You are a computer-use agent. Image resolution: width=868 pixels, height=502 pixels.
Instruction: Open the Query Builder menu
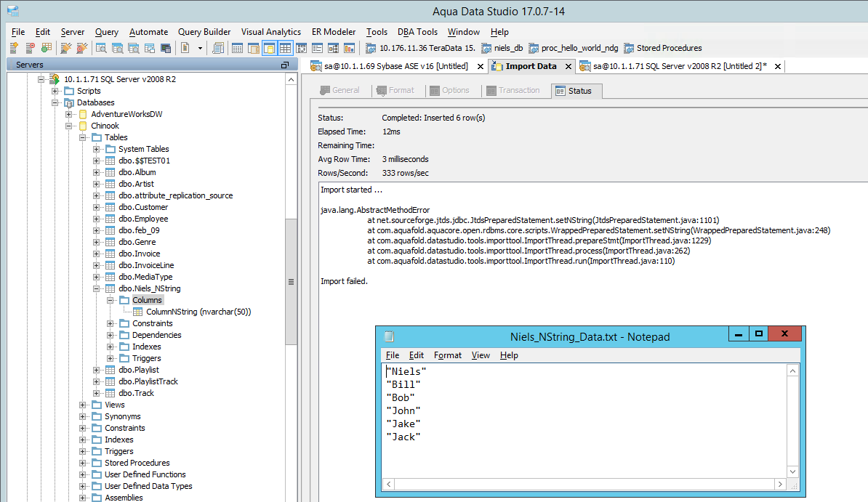coord(204,32)
